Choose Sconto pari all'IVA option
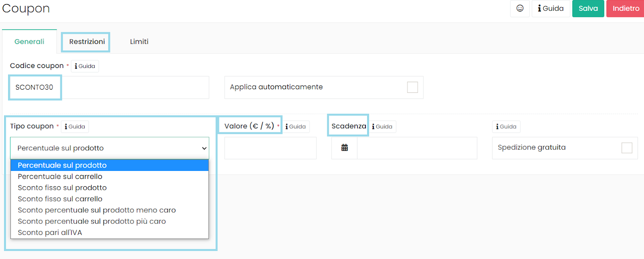Image resolution: width=644 pixels, height=259 pixels. [50, 232]
